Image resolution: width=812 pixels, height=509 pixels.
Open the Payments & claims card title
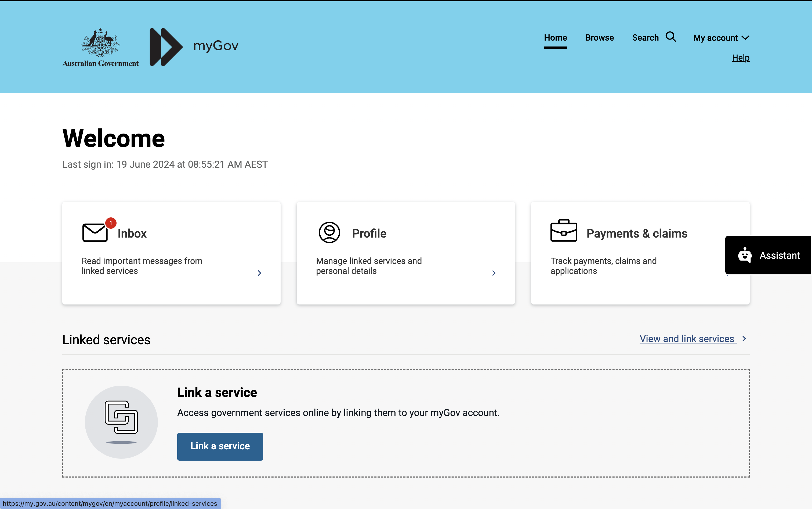(x=637, y=233)
